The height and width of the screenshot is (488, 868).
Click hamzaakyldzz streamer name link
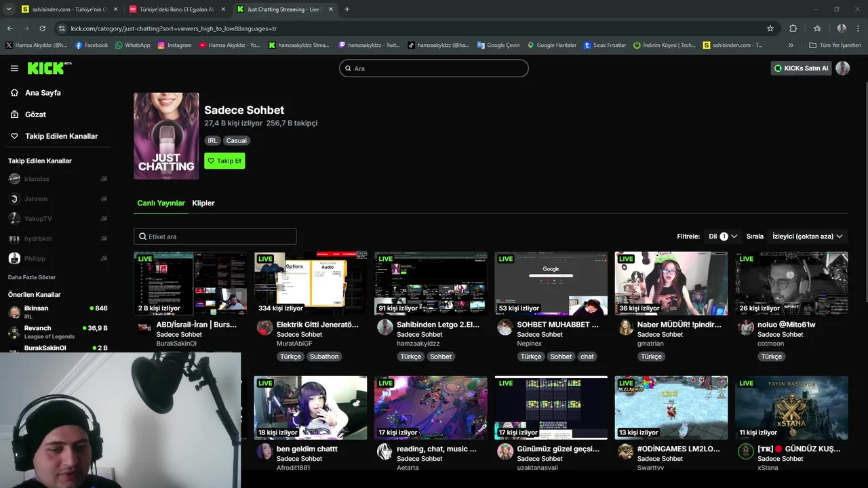418,344
